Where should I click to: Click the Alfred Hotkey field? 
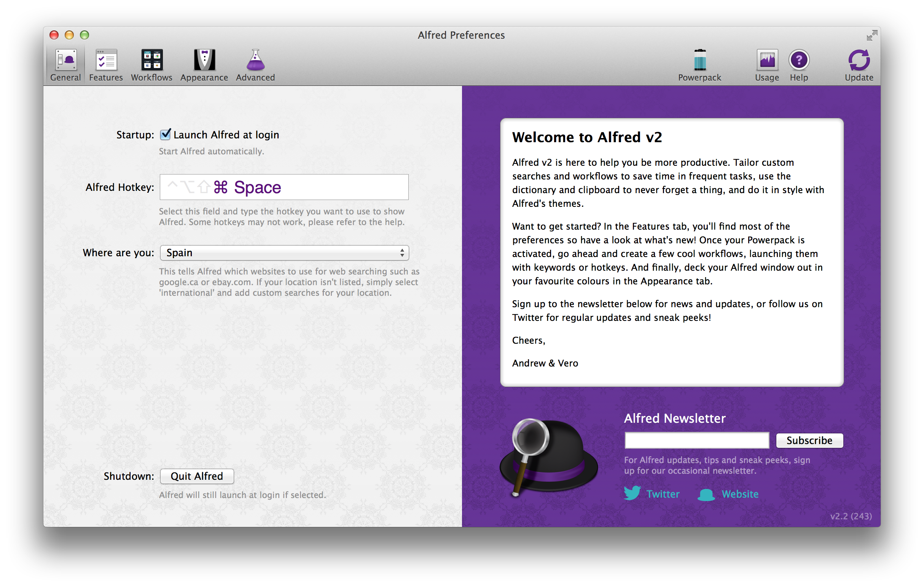(x=284, y=187)
